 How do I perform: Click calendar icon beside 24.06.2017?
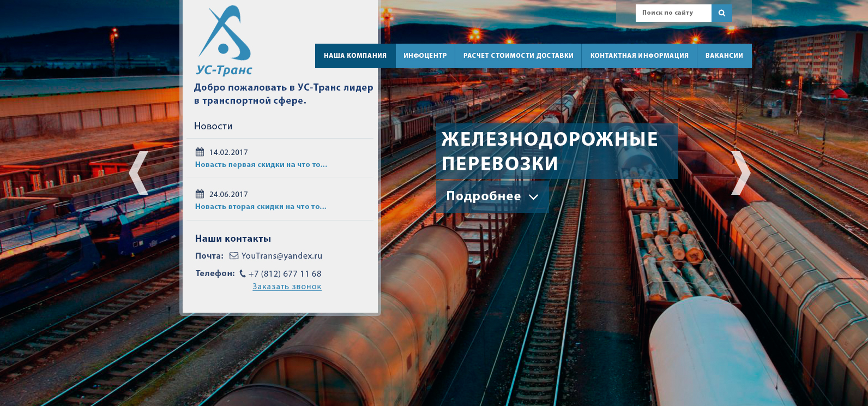(200, 194)
